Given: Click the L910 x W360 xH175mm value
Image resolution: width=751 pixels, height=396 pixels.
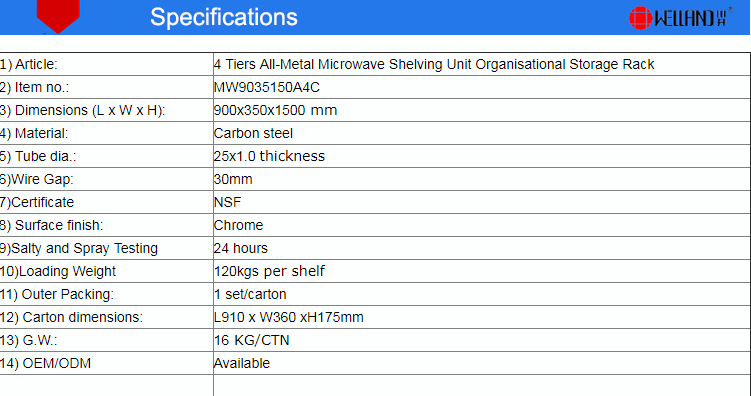Looking at the screenshot, I should [289, 317].
